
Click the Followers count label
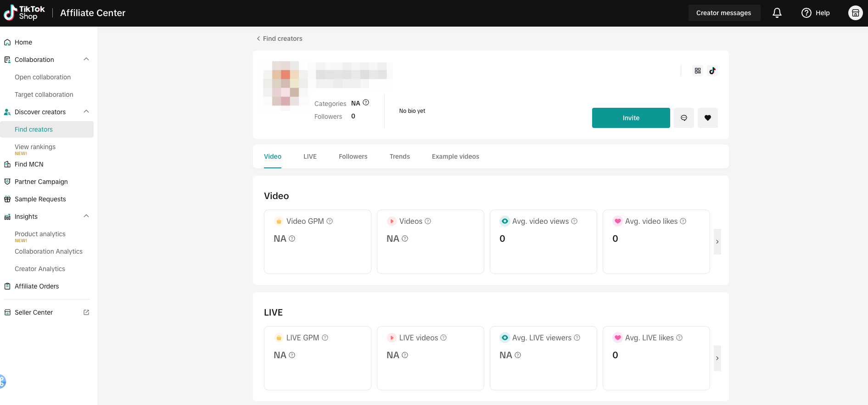[x=328, y=117]
